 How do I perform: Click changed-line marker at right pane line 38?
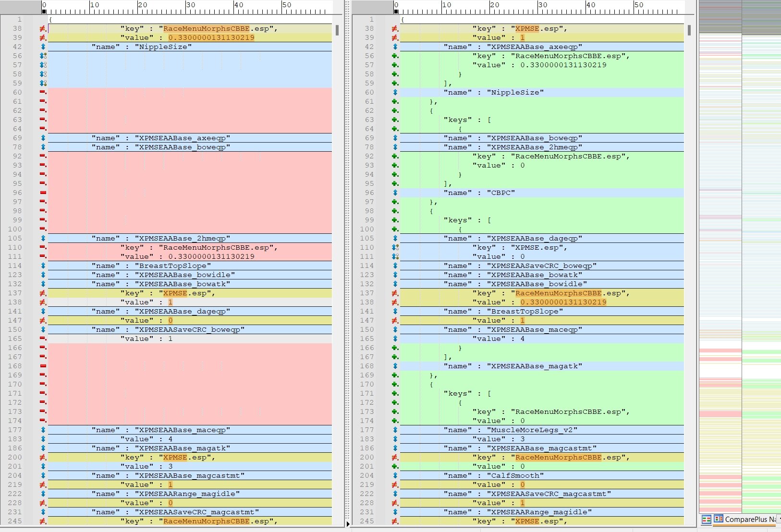(395, 29)
